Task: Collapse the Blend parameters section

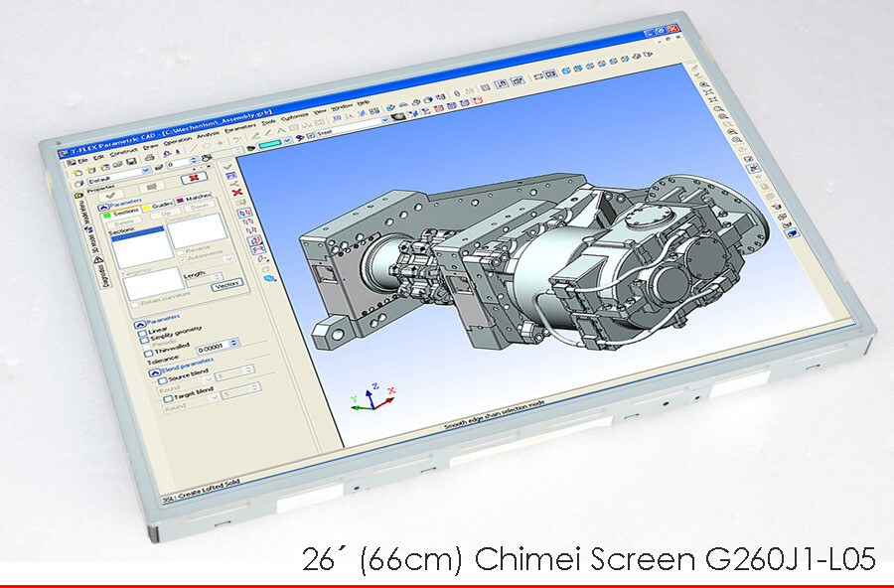Action: pyautogui.click(x=154, y=372)
